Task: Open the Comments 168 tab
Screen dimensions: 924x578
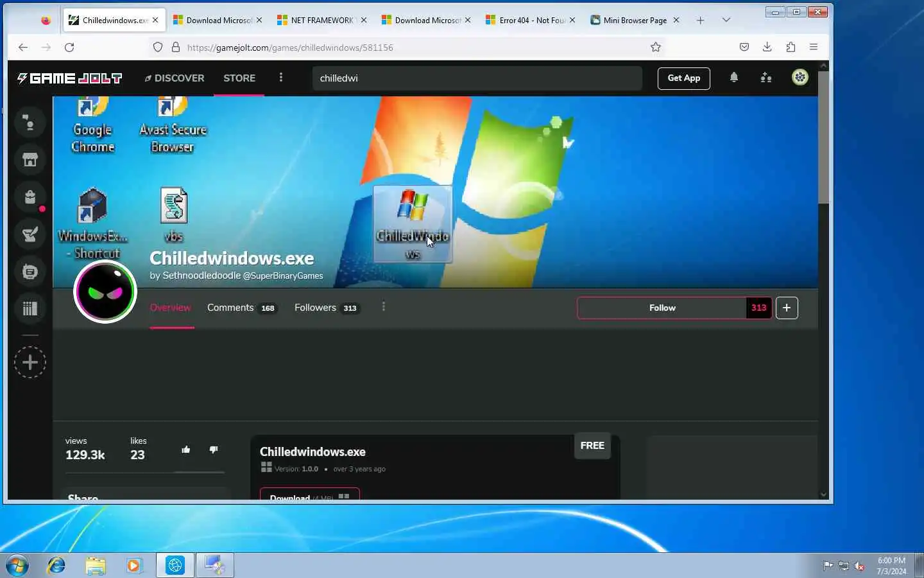Action: tap(241, 308)
